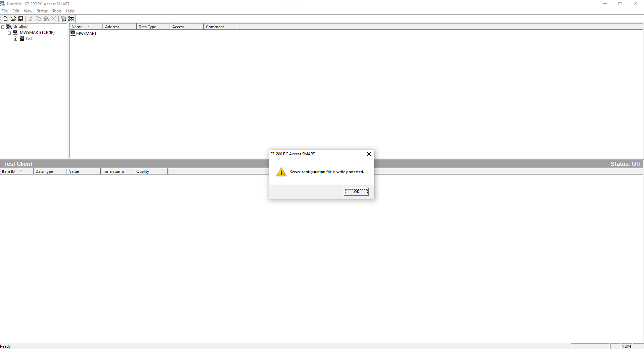
Task: Confirm the write protected warning with OK
Action: point(356,192)
